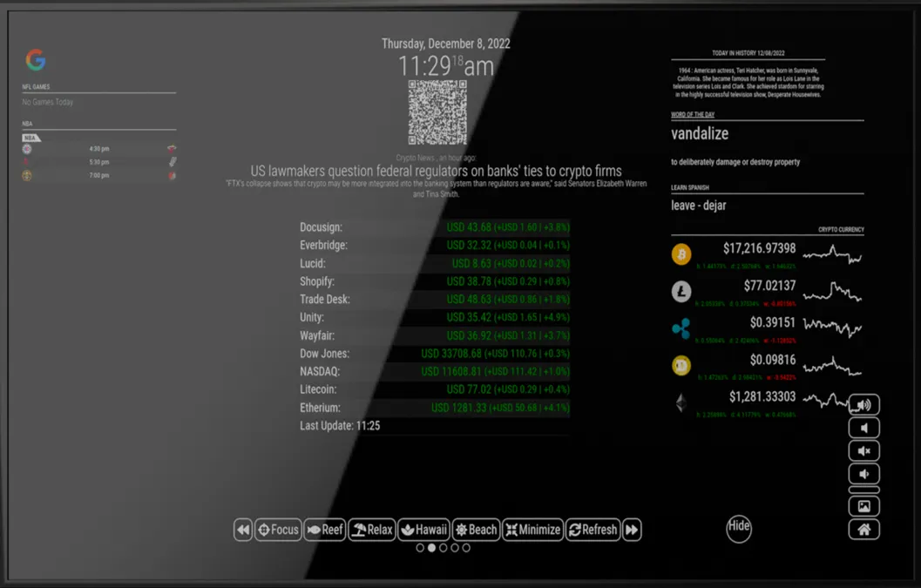Click the Unity price 'USD 35.42'
This screenshot has height=588, width=921.
[469, 318]
